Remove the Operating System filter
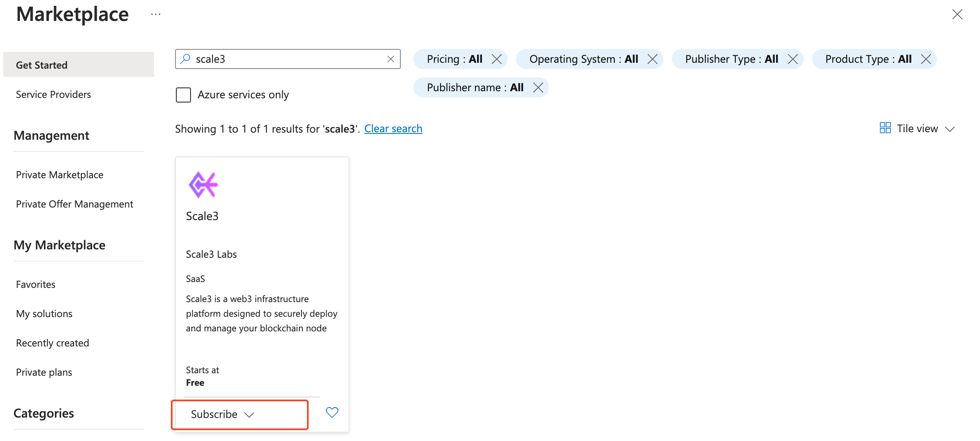The height and width of the screenshot is (441, 980). tap(652, 59)
